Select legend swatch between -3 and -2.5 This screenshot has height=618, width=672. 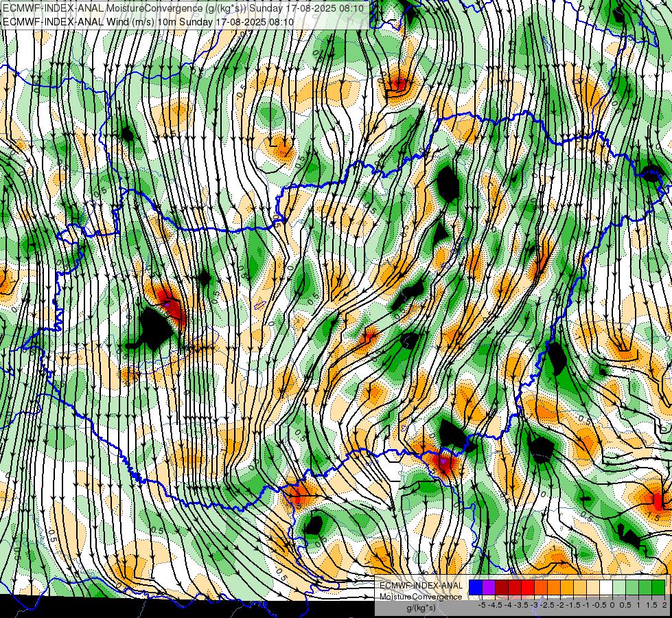(541, 587)
